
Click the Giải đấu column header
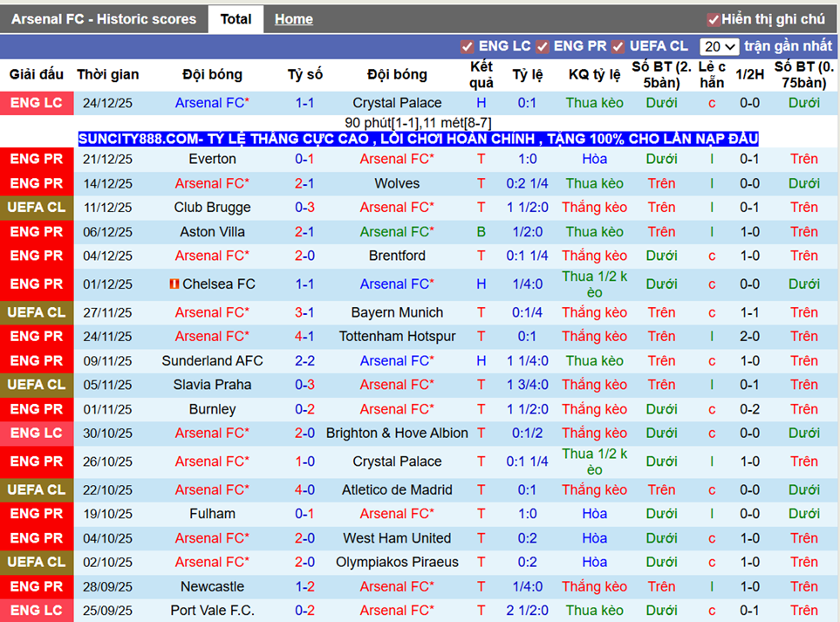point(37,74)
